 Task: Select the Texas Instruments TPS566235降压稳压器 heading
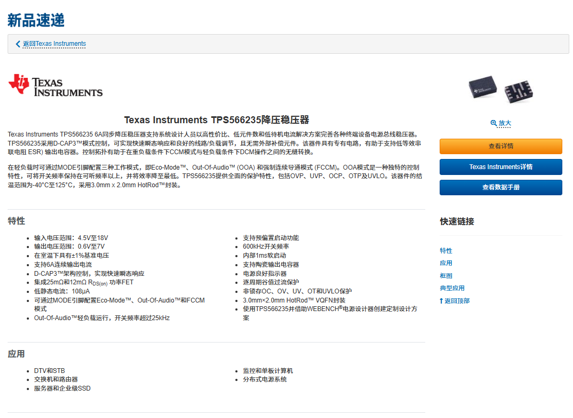(x=216, y=120)
